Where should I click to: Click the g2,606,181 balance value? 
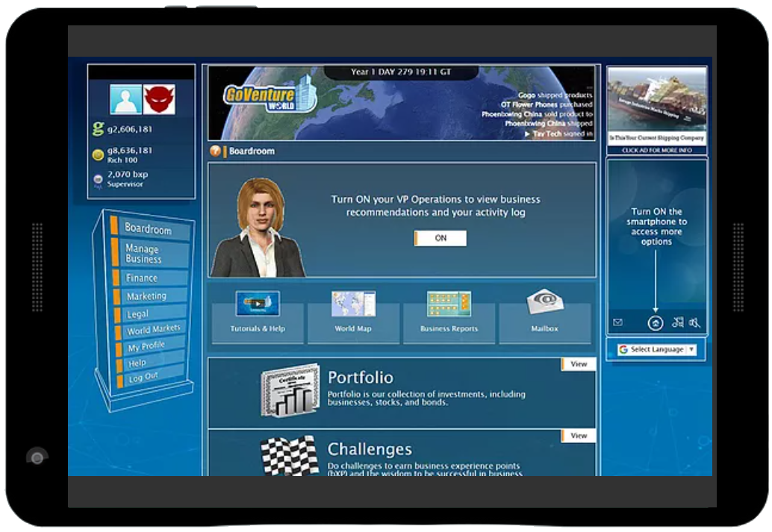[130, 129]
